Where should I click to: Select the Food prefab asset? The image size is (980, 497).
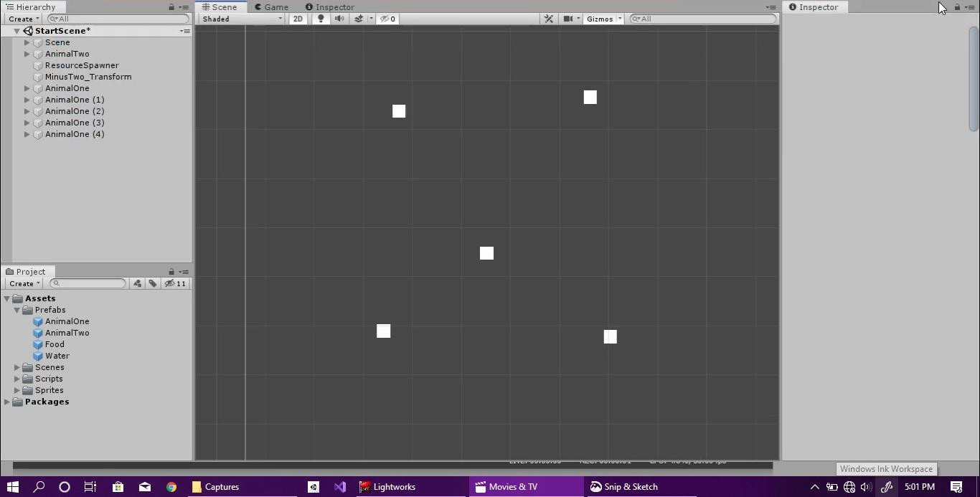(x=55, y=344)
